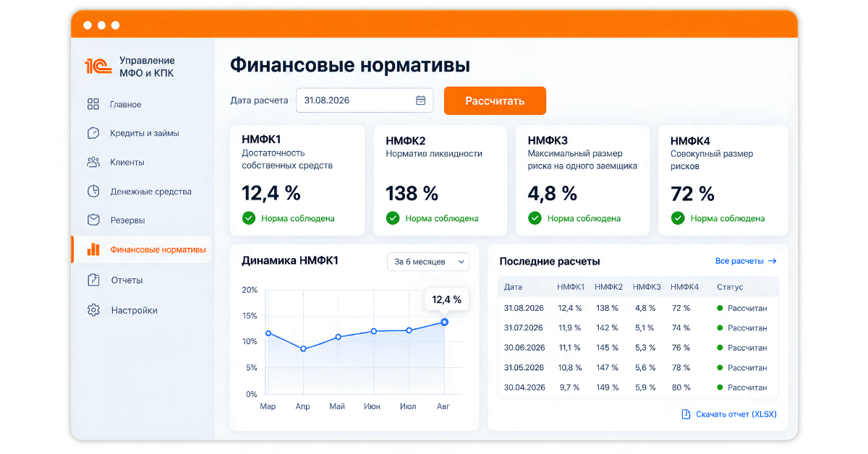Select table row dated 30.04.2026
868x454 pixels.
[638, 387]
